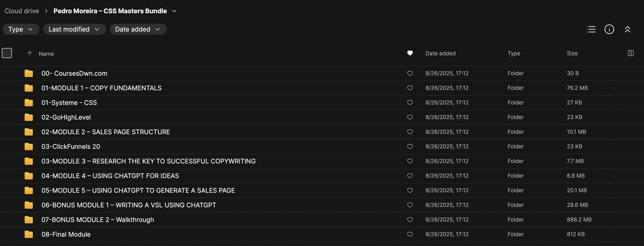Click the 08-Final Module folder icon
The height and width of the screenshot is (246, 644).
coord(29,234)
